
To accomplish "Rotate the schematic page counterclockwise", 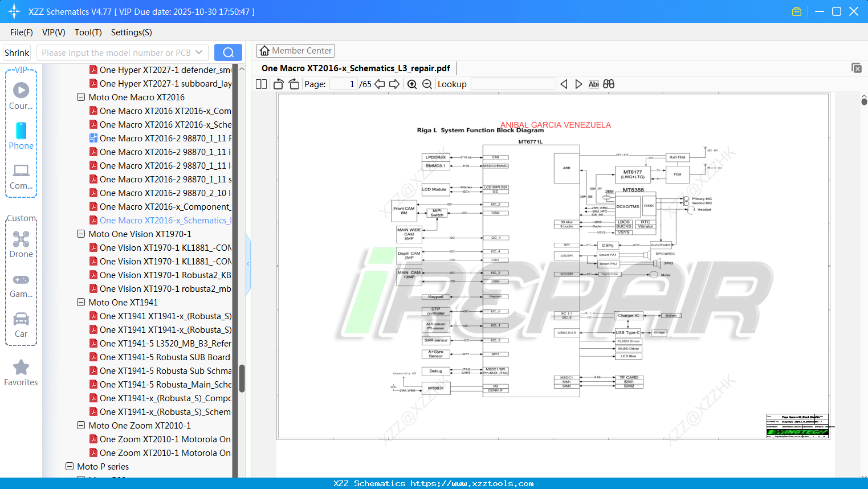I will (x=278, y=84).
